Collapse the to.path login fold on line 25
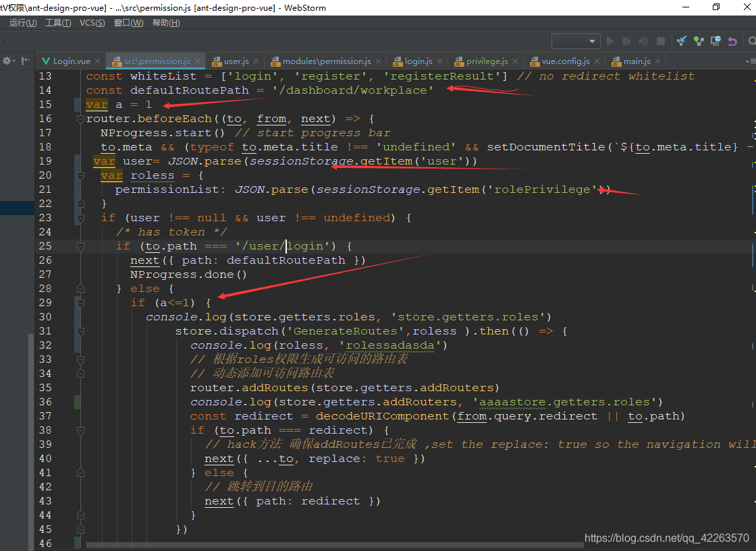 (80, 246)
